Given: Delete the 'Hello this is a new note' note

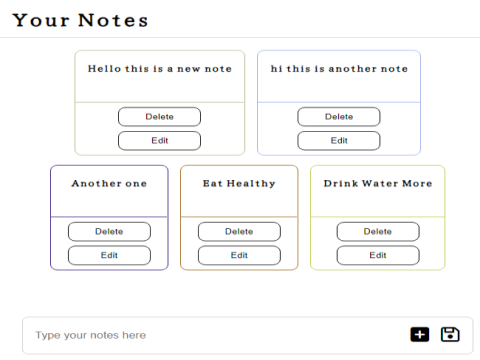Looking at the screenshot, I should point(159,117).
